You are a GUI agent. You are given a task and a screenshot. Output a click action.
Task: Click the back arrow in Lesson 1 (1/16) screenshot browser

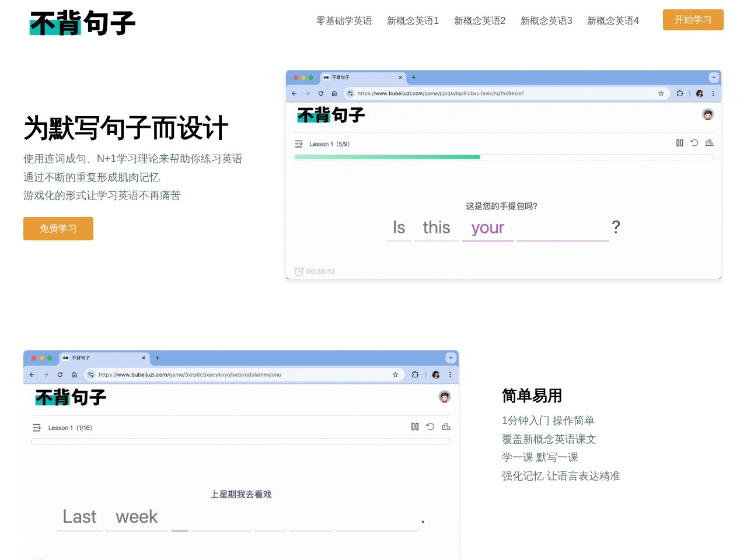pyautogui.click(x=32, y=374)
